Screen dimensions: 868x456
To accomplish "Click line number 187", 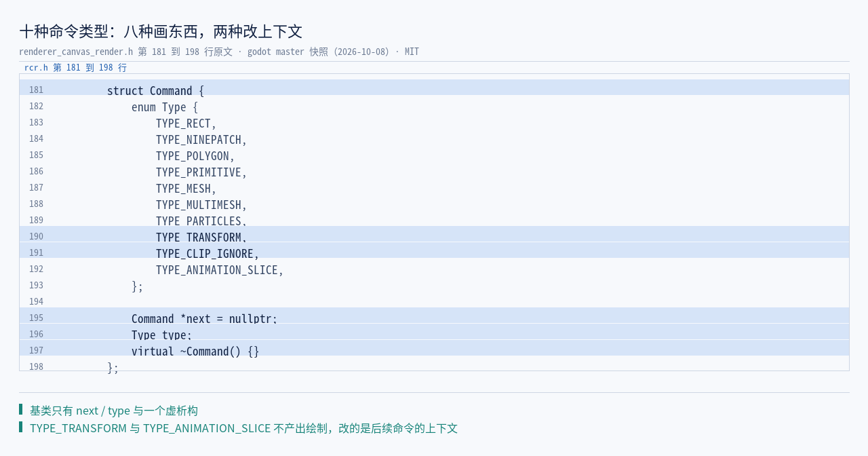I will [36, 188].
